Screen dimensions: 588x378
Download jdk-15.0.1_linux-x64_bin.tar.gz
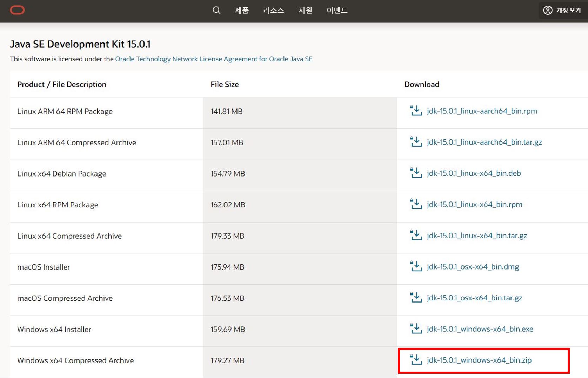[477, 236]
